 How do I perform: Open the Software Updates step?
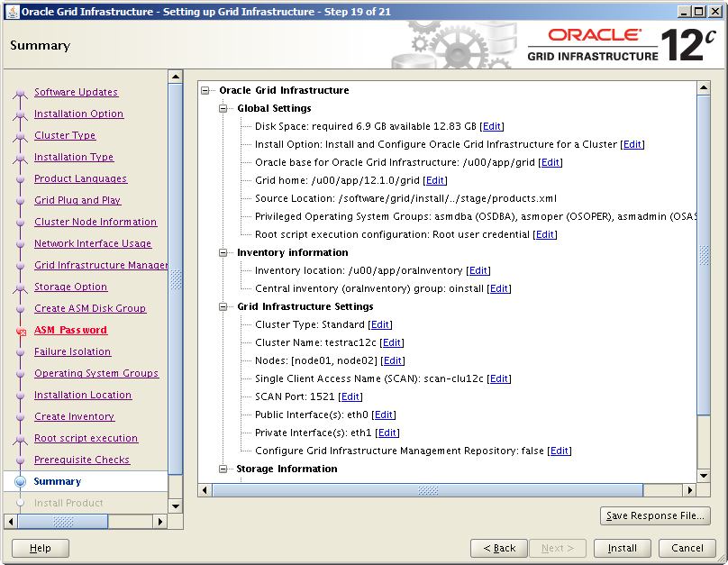(76, 92)
